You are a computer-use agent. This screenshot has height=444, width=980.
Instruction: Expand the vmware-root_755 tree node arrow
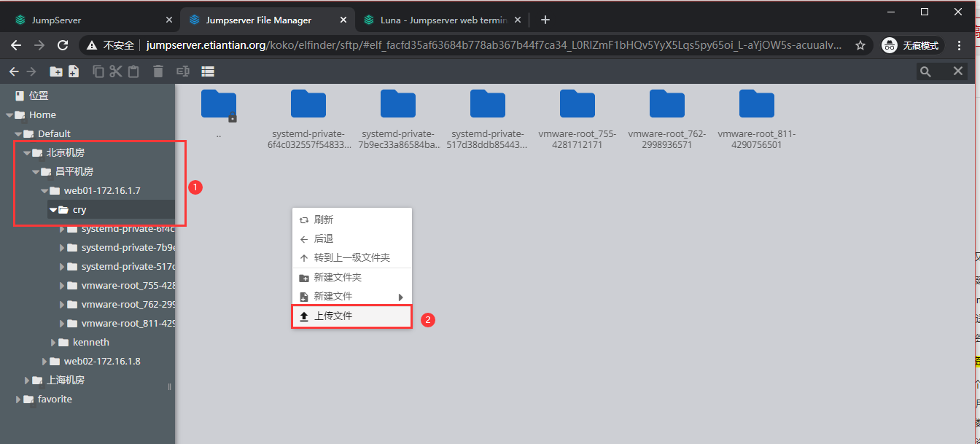click(62, 285)
